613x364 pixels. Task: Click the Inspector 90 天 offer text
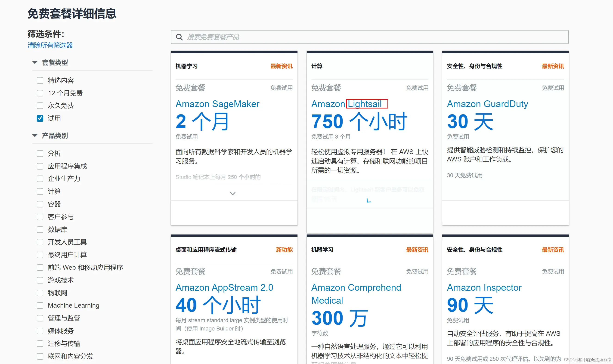(x=470, y=305)
